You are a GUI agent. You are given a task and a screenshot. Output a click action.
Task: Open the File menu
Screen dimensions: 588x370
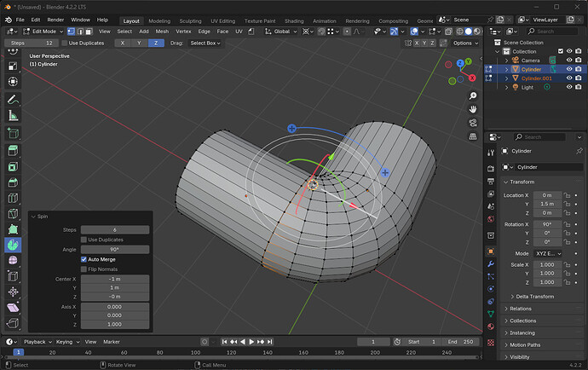click(20, 20)
